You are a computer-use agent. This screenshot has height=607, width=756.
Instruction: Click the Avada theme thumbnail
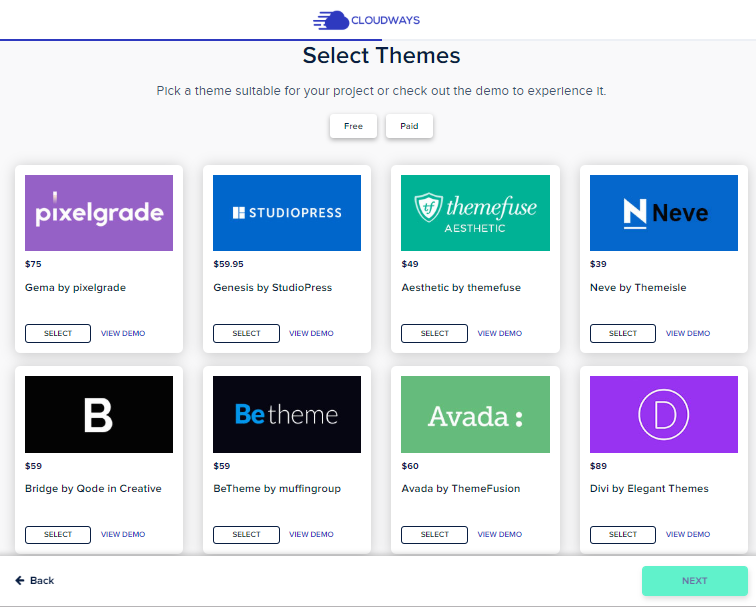point(475,414)
